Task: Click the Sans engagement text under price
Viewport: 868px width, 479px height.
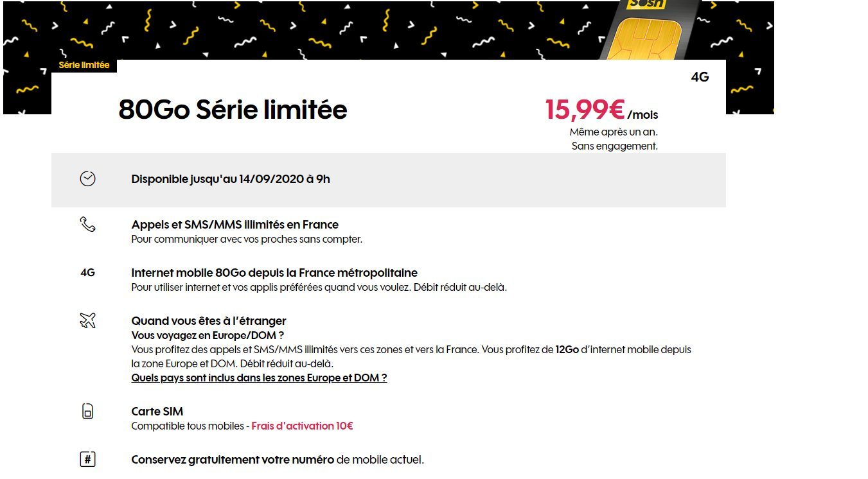Action: (614, 146)
